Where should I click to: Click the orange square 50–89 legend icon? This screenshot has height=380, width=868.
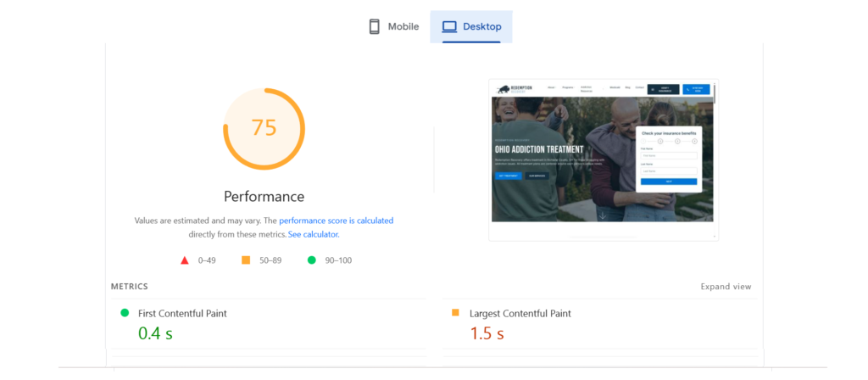(246, 260)
